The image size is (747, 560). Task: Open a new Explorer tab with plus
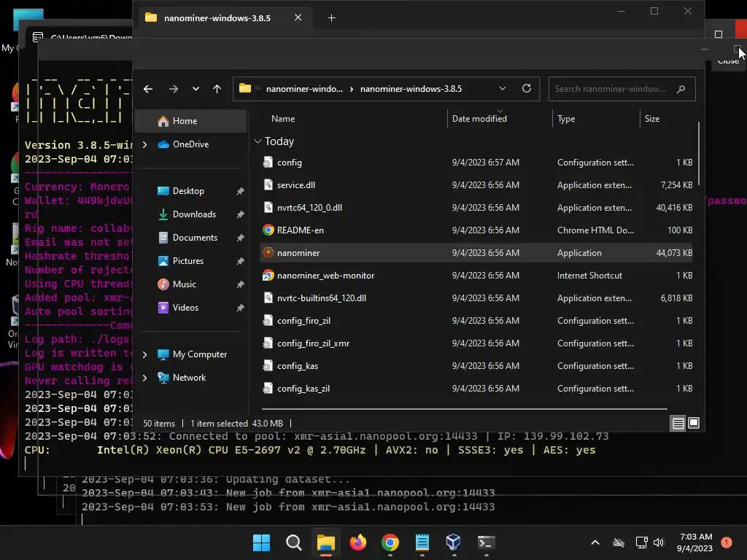pos(332,18)
